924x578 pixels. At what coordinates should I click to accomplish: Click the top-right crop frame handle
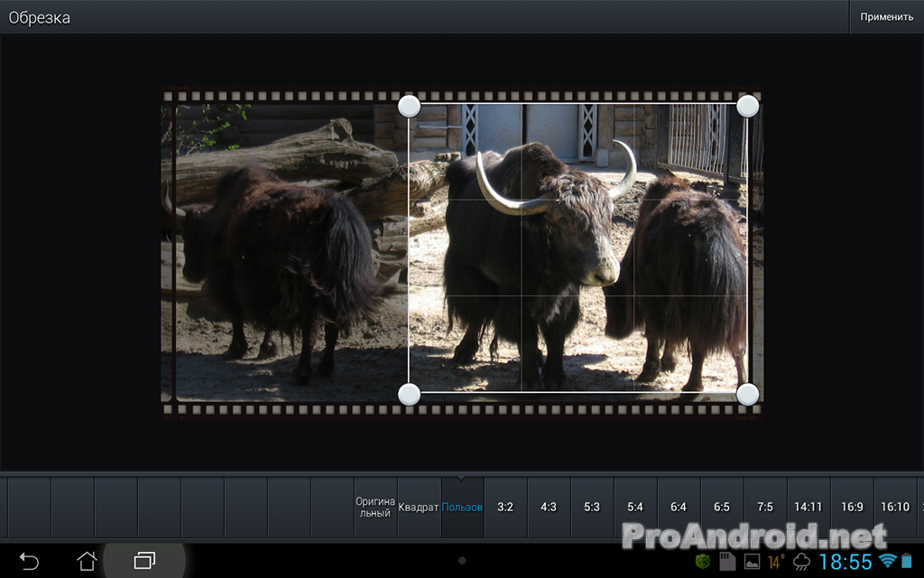pos(748,107)
